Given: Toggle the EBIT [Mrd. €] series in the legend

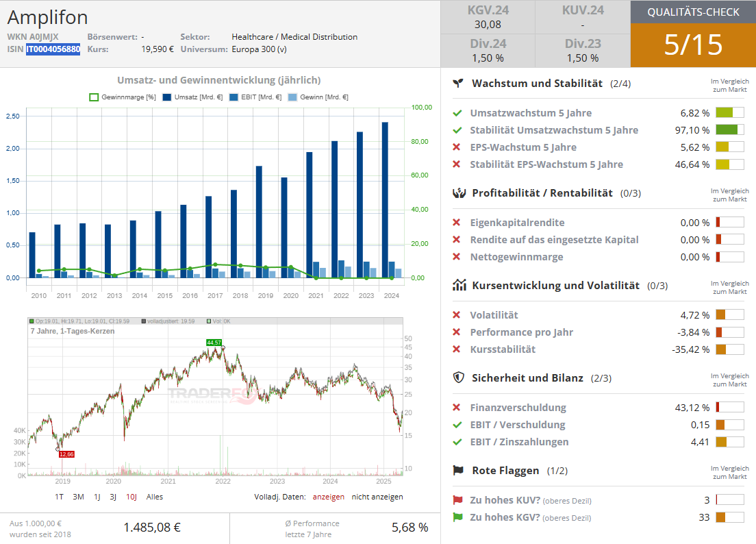Looking at the screenshot, I should point(255,97).
